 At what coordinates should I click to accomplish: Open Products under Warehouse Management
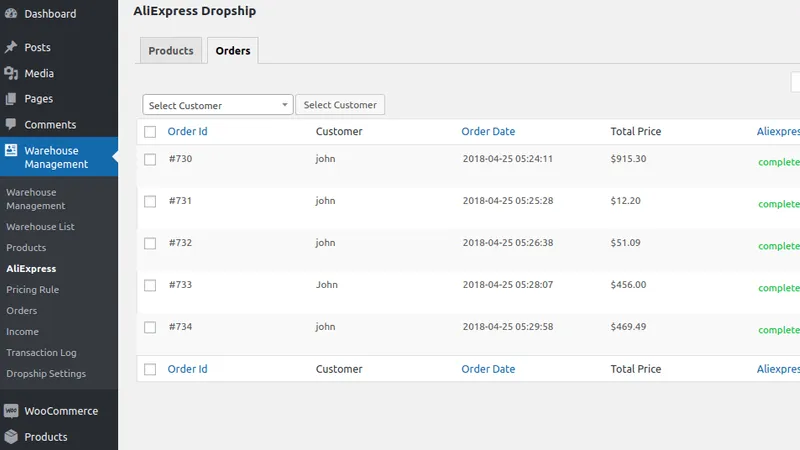pos(26,247)
